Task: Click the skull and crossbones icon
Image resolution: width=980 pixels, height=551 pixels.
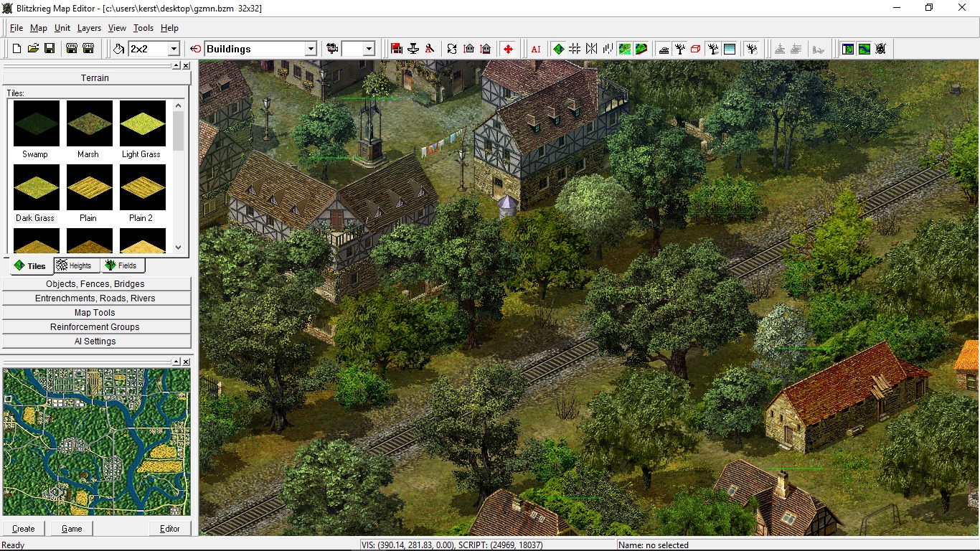Action: (881, 49)
